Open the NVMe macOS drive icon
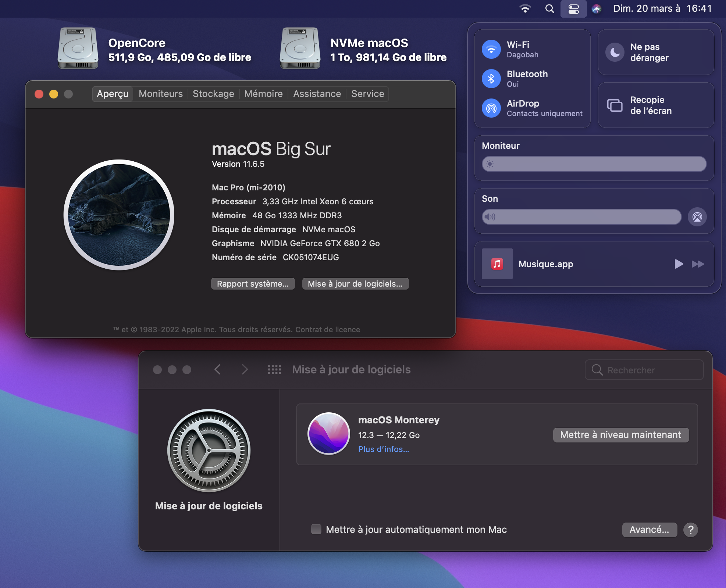 (300, 48)
